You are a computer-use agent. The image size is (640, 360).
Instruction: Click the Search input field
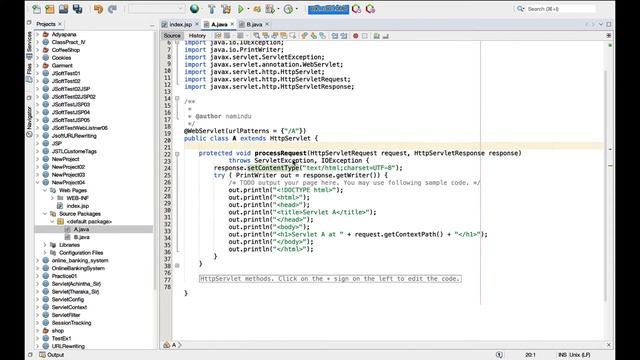tap(561, 9)
